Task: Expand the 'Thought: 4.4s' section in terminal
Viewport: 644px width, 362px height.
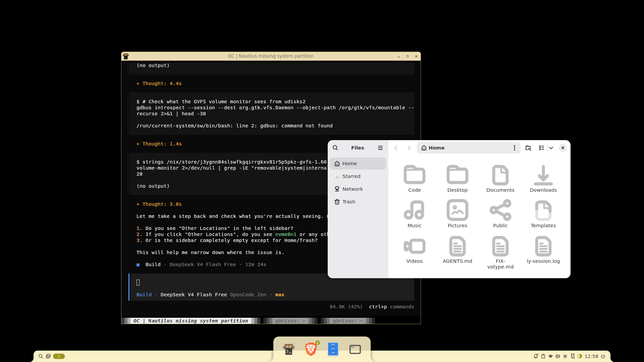Action: 159,83
